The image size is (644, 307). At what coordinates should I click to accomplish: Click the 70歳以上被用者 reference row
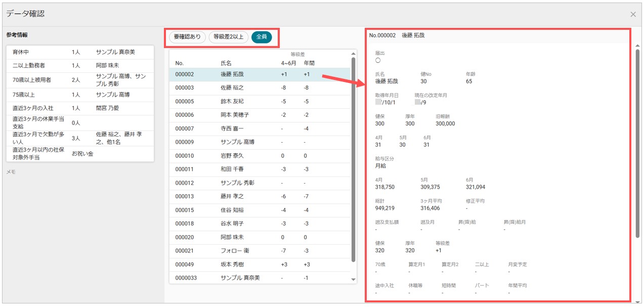pos(80,80)
